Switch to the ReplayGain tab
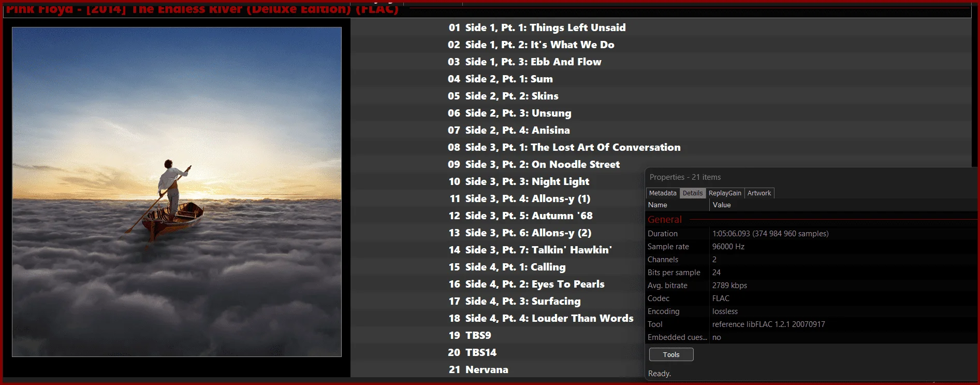The height and width of the screenshot is (385, 980). pyautogui.click(x=725, y=193)
